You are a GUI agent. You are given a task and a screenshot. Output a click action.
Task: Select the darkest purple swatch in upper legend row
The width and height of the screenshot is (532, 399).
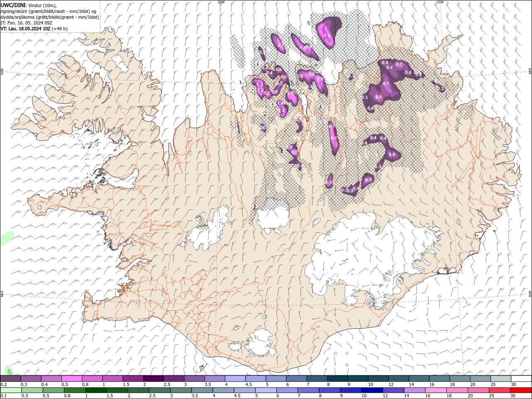(x=153, y=379)
